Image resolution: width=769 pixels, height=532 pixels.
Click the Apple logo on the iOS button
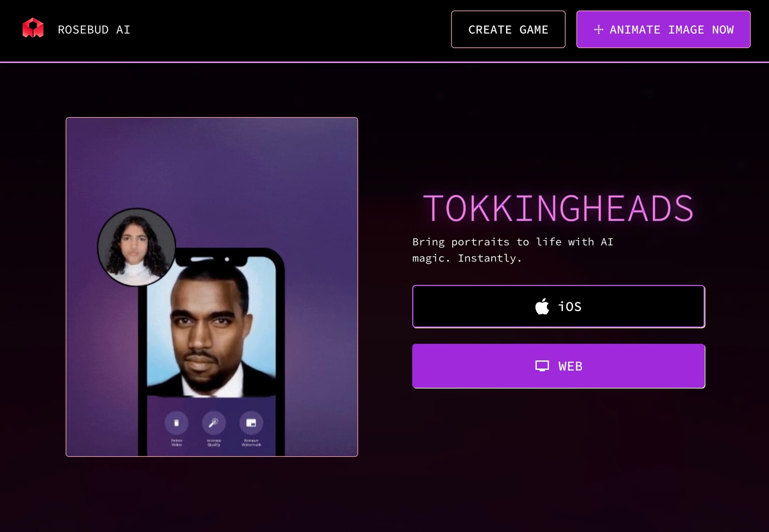click(x=542, y=306)
